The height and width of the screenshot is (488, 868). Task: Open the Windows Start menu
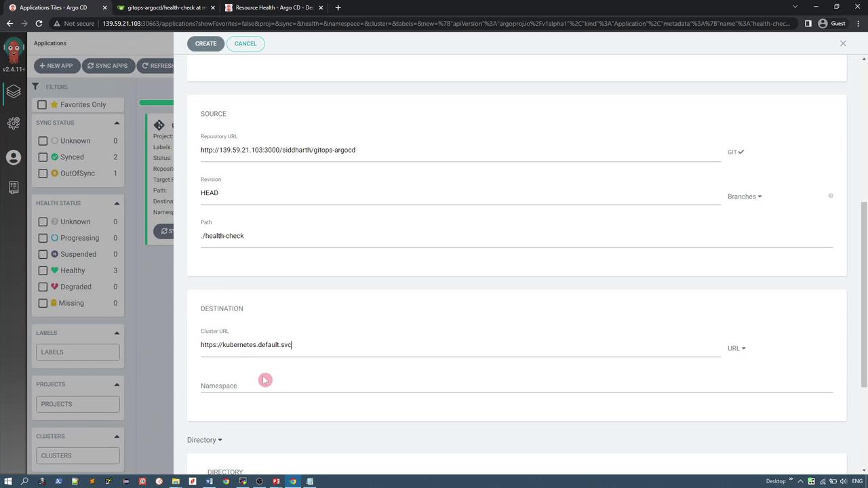point(8,481)
